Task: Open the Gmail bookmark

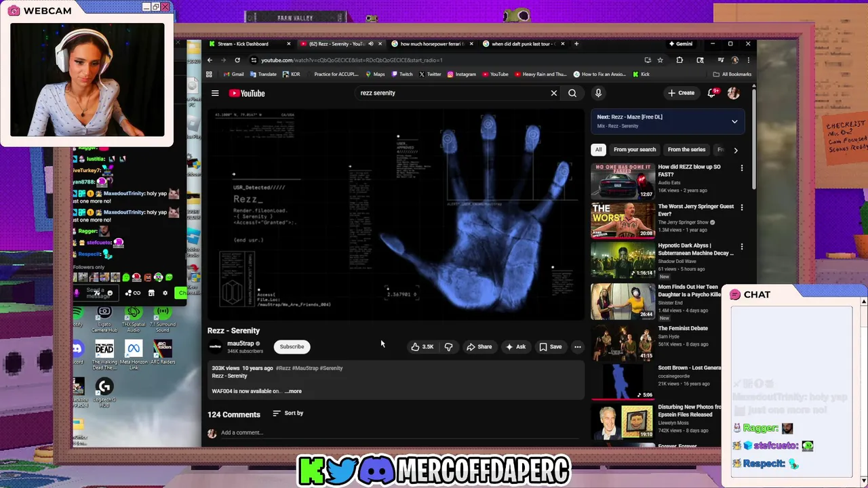Action: pos(233,75)
